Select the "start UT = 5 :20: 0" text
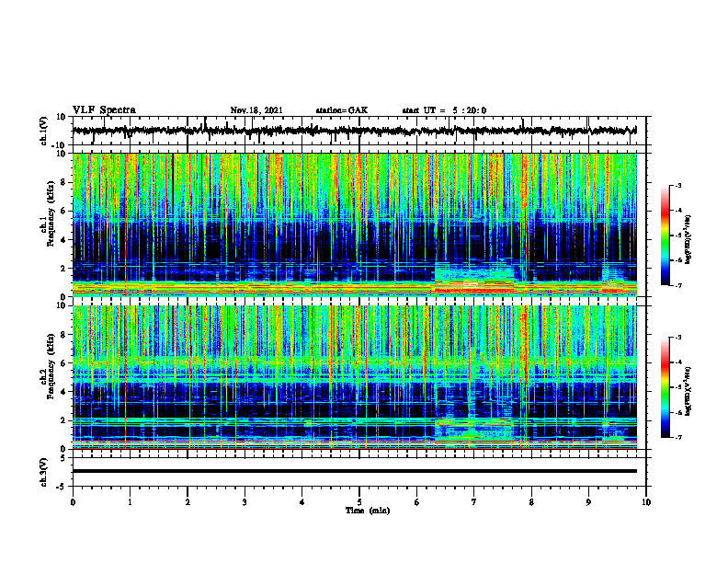The height and width of the screenshot is (563, 728). click(x=444, y=110)
